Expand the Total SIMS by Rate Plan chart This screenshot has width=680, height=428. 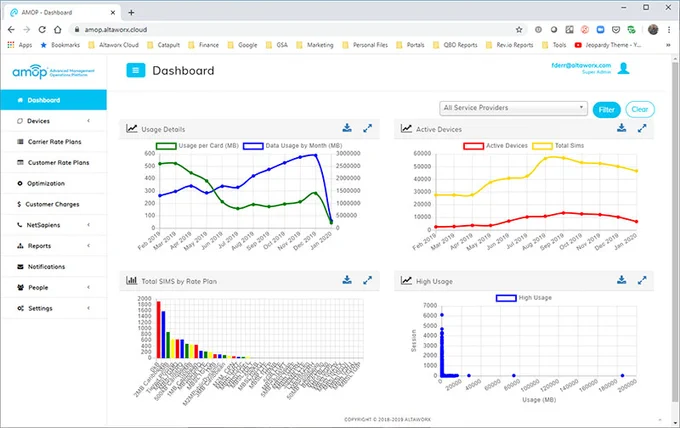[x=367, y=280]
